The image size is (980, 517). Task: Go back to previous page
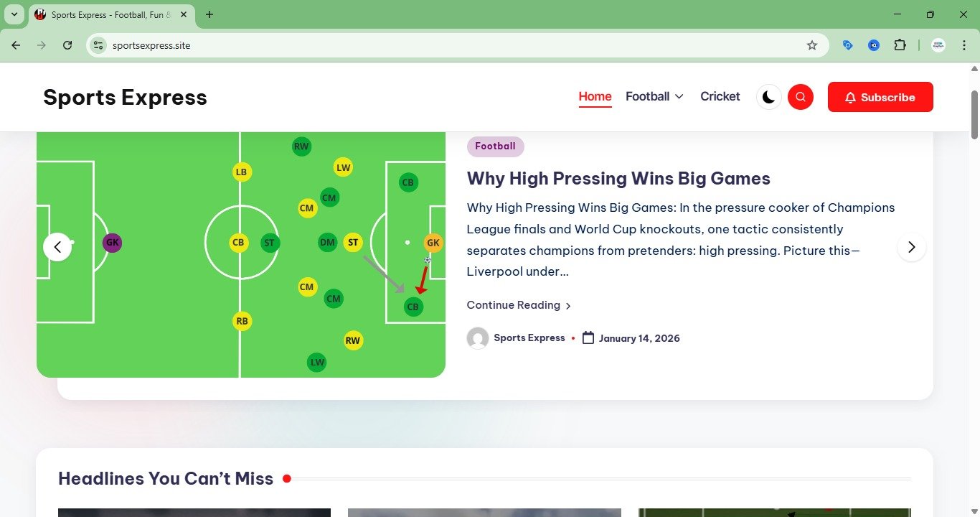pyautogui.click(x=16, y=45)
